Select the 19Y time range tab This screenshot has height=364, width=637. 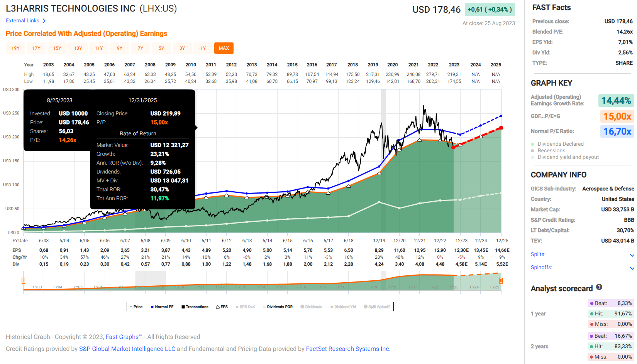point(15,48)
